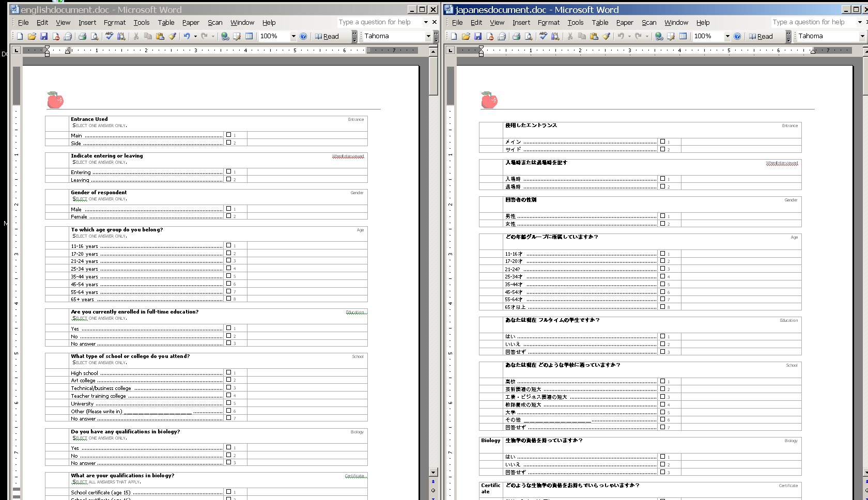Click the Read button in japanesdocument.doc
868x500 pixels.
(761, 36)
